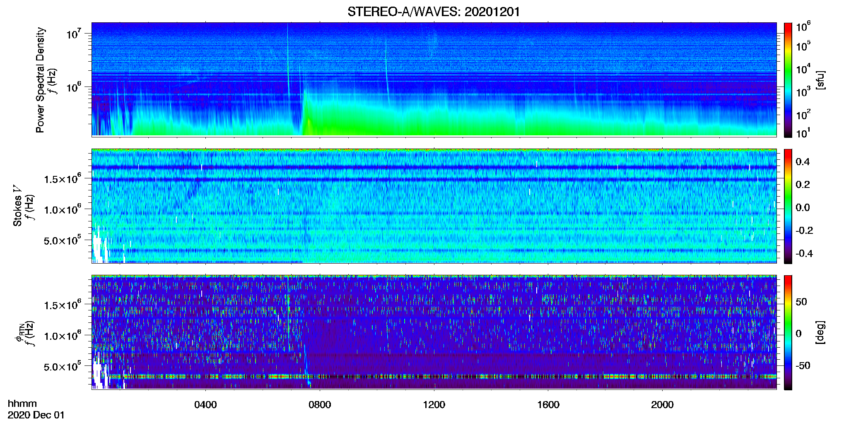Viewport: 868px width, 447px height.
Task: Click the top spectrogram panel of power spectral density
Action: [434, 79]
